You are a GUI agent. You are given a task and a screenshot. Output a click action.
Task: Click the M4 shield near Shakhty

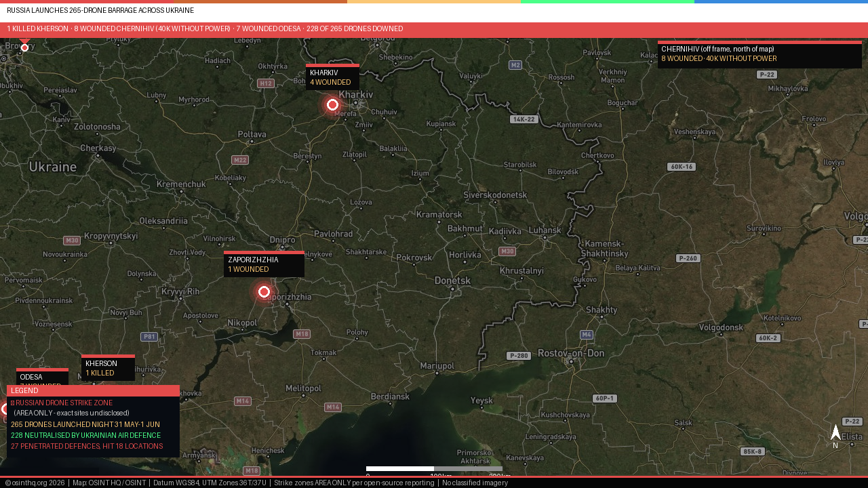(587, 335)
